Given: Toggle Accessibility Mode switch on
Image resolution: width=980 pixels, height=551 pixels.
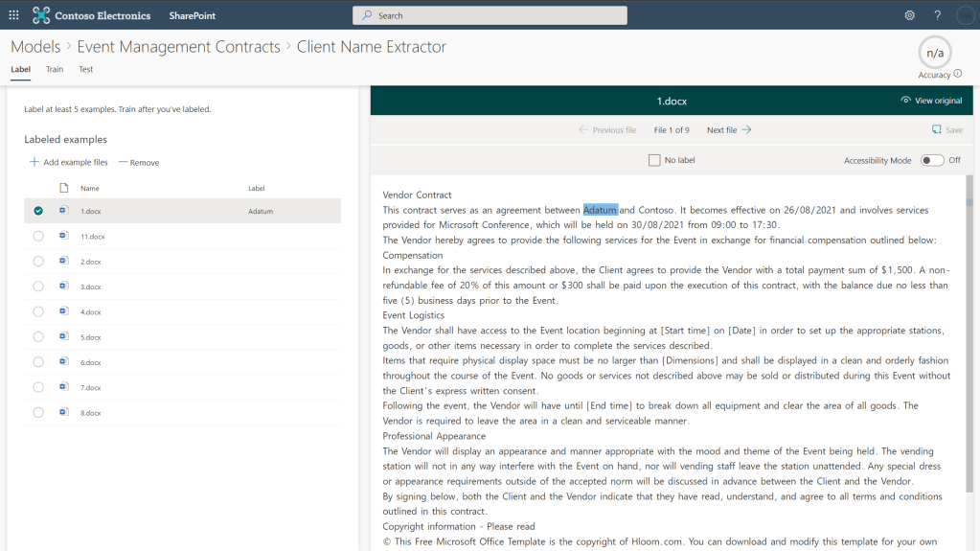Looking at the screenshot, I should (931, 160).
